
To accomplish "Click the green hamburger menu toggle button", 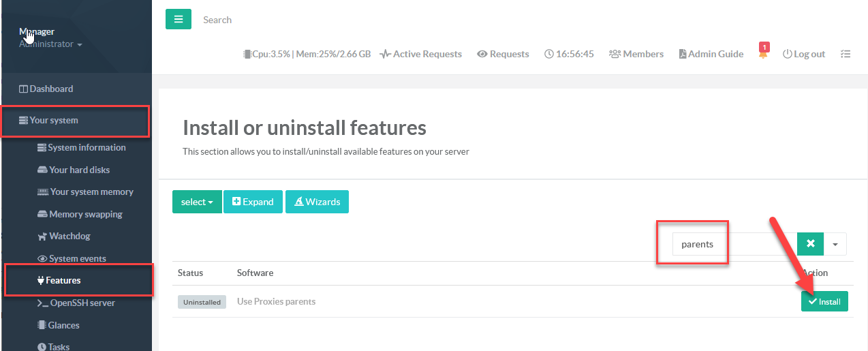I will click(178, 19).
